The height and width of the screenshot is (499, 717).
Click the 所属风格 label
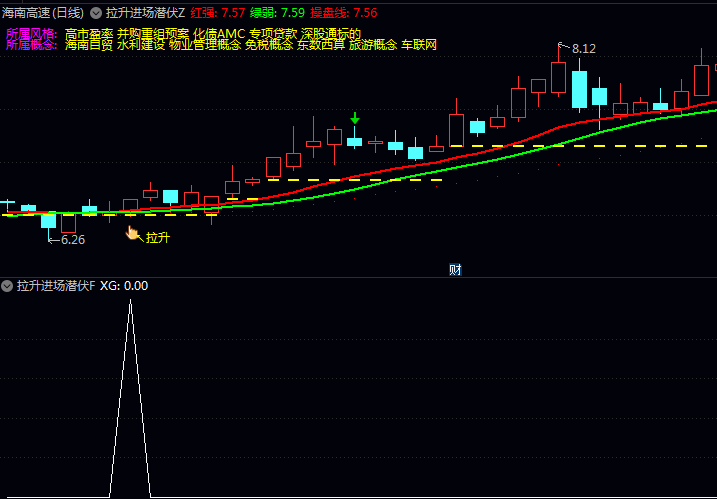pyautogui.click(x=32, y=34)
